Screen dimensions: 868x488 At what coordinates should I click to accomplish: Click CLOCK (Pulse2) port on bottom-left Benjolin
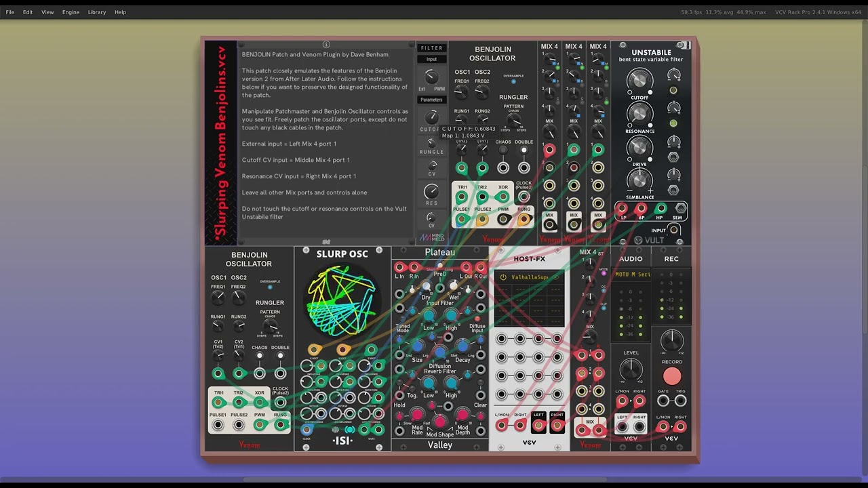[x=280, y=403]
